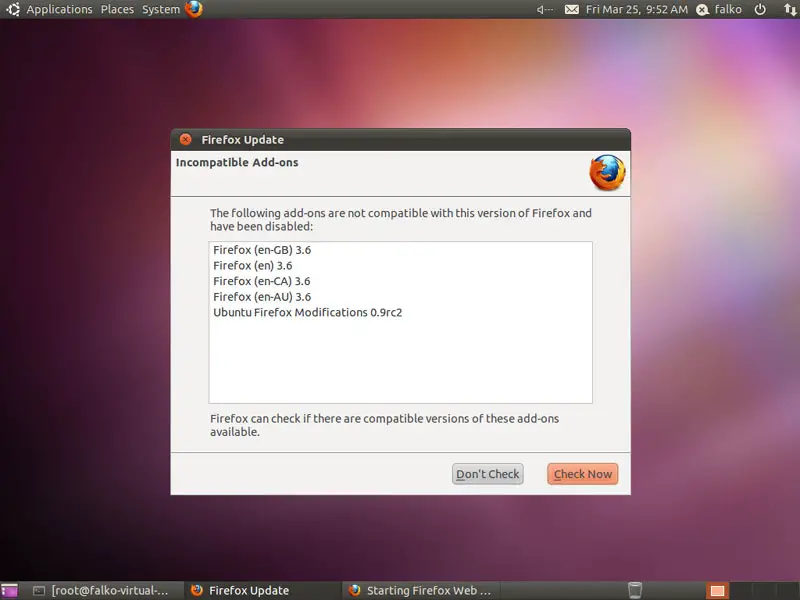Click the Ubuntu logo icon in top panel
Screen dimensions: 800x600
(x=13, y=9)
